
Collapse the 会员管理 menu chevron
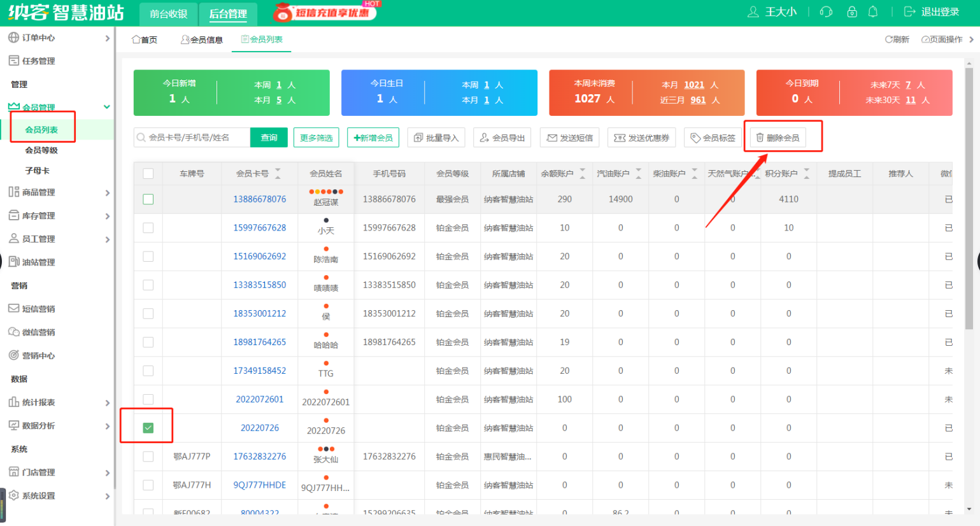pyautogui.click(x=107, y=107)
